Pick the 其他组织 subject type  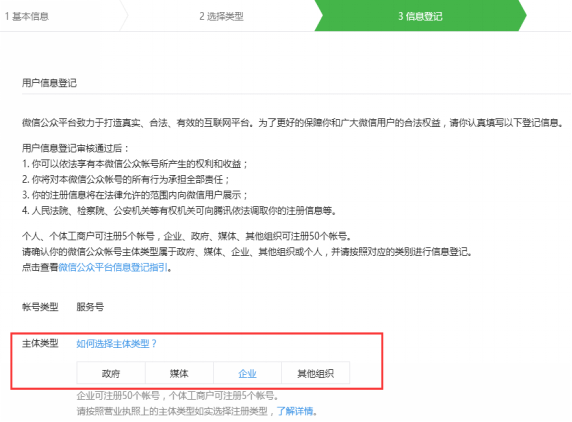pyautogui.click(x=316, y=373)
